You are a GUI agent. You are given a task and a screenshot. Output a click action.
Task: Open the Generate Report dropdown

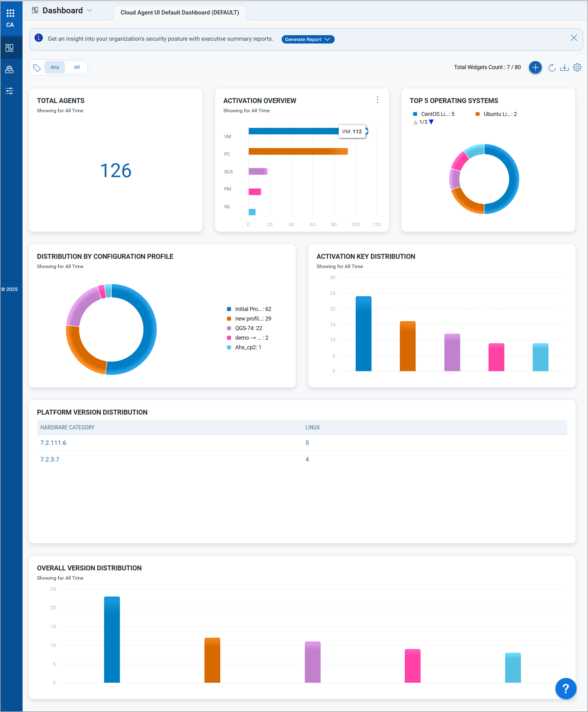coord(308,39)
